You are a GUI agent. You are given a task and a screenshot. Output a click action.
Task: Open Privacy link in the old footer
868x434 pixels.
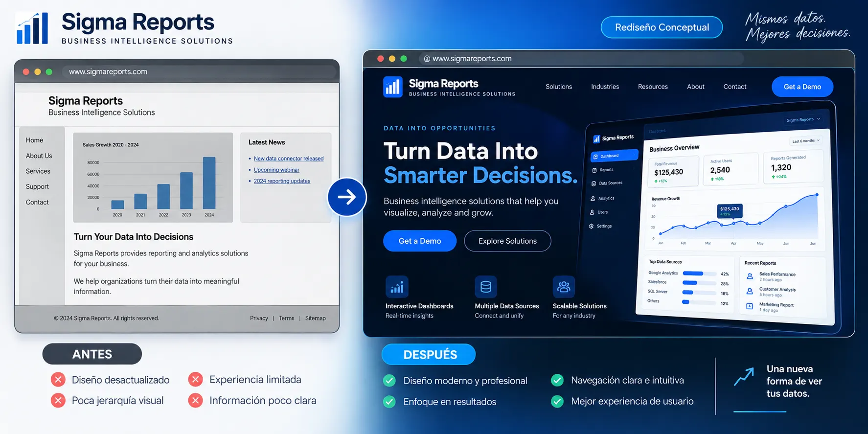pyautogui.click(x=259, y=318)
